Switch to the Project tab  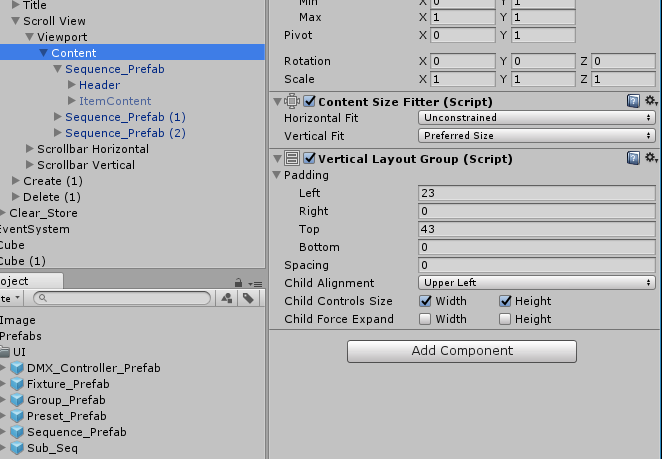point(30,281)
